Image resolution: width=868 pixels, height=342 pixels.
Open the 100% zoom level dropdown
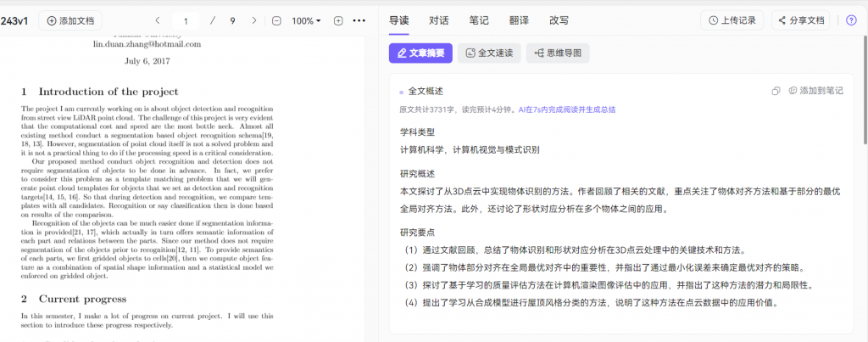pos(306,21)
